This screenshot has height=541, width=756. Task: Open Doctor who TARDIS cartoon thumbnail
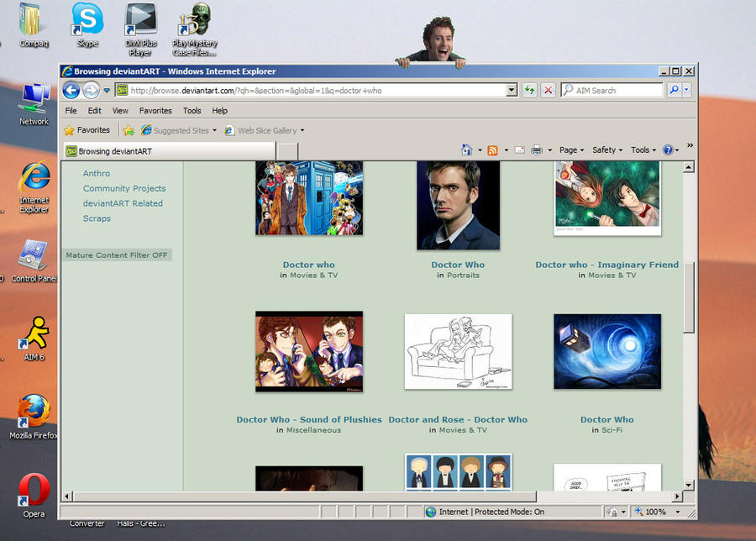point(309,198)
